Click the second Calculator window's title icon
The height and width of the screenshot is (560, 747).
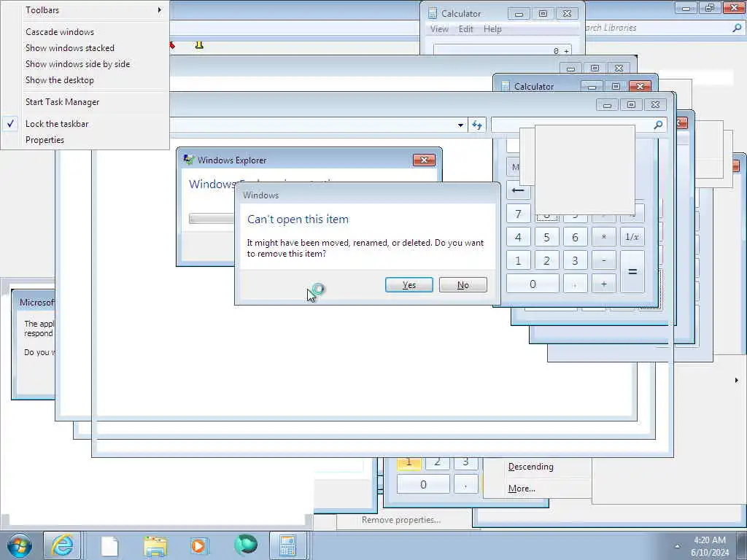(x=506, y=86)
